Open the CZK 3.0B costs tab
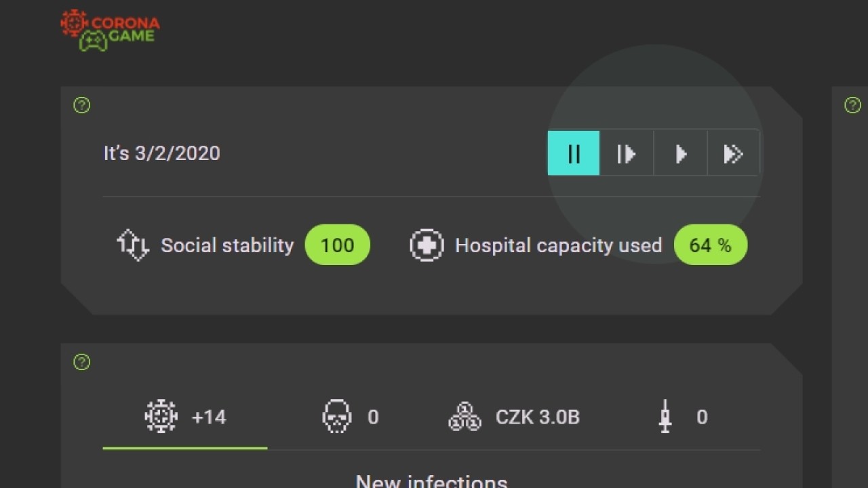The image size is (868, 488). 514,417
